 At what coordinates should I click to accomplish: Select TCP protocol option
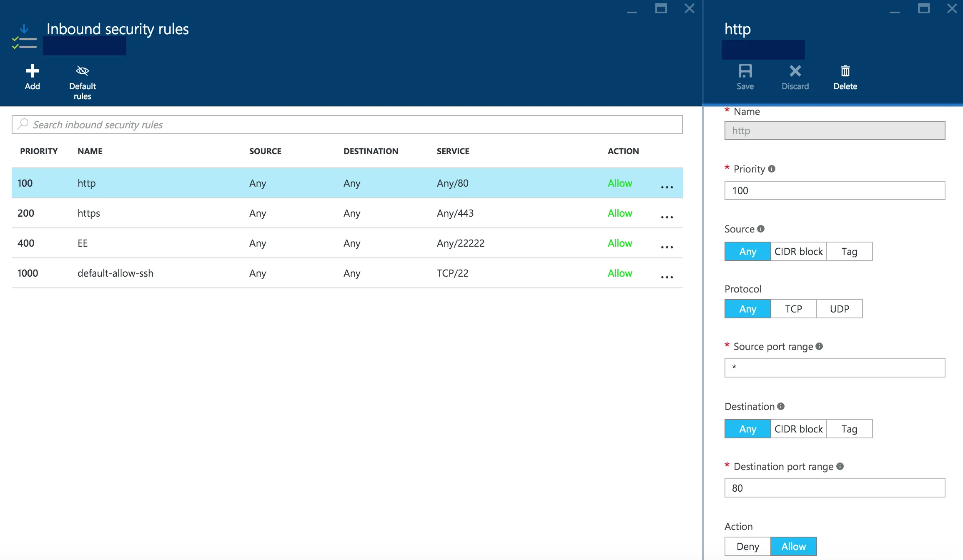pos(793,309)
